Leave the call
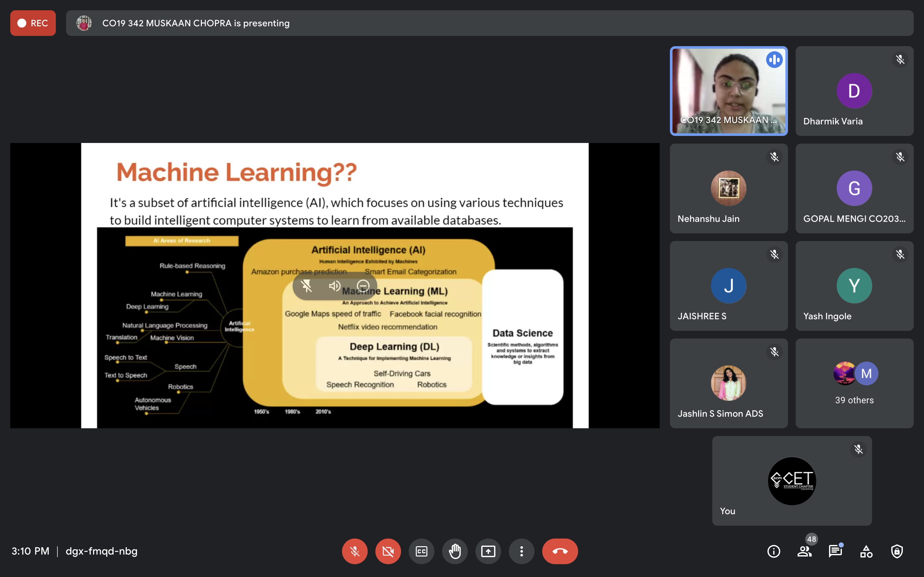Viewport: 924px width, 577px height. (560, 551)
